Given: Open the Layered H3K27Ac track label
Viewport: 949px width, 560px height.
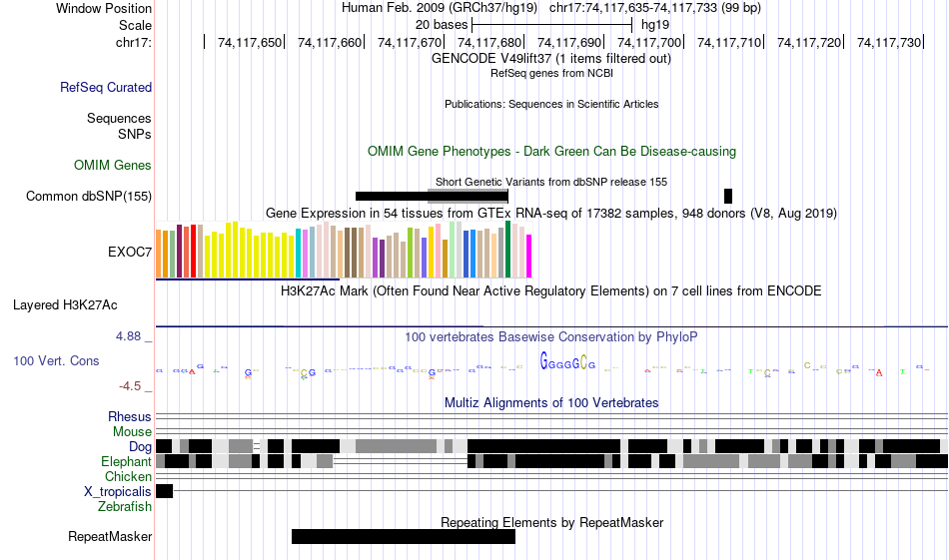Looking at the screenshot, I should [65, 304].
